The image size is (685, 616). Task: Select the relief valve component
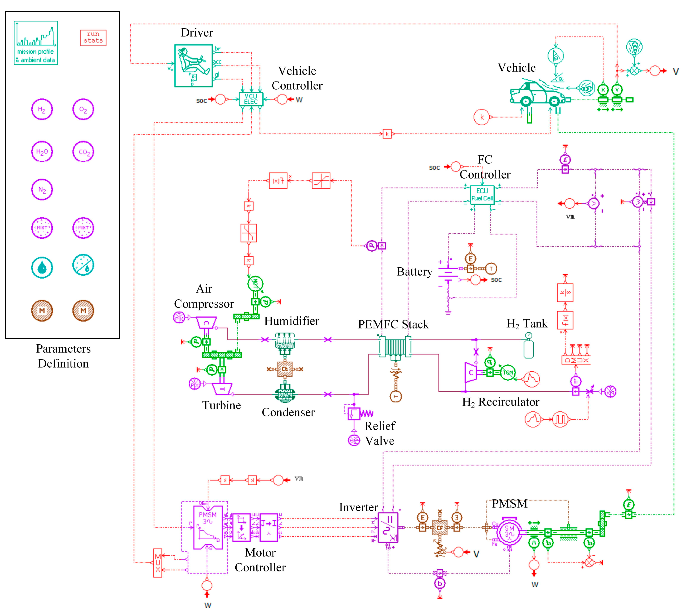(354, 414)
